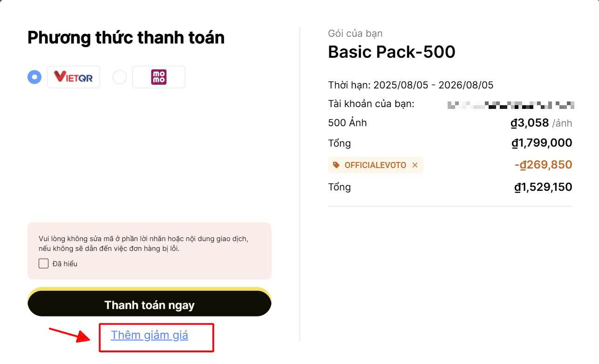
Task: Remove the OFFICIALEVOTO coupon with the X
Action: (x=415, y=165)
